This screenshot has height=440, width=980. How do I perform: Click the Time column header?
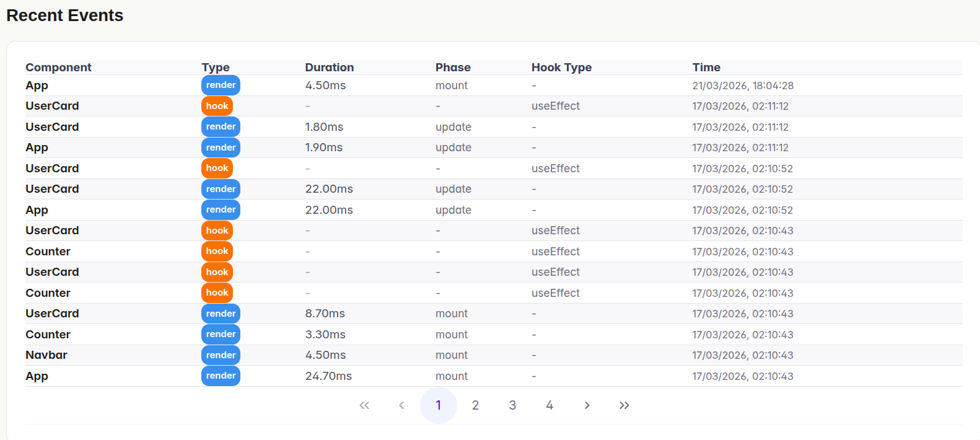[x=706, y=68]
